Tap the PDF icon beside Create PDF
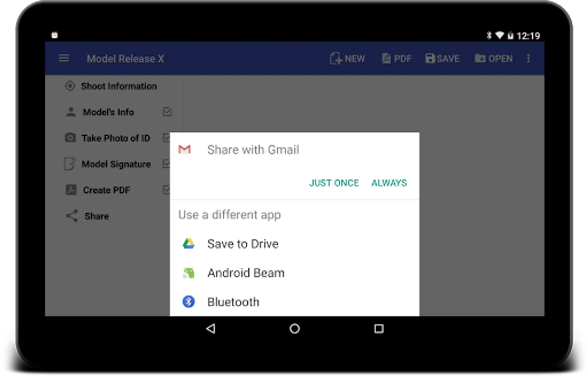 click(71, 190)
